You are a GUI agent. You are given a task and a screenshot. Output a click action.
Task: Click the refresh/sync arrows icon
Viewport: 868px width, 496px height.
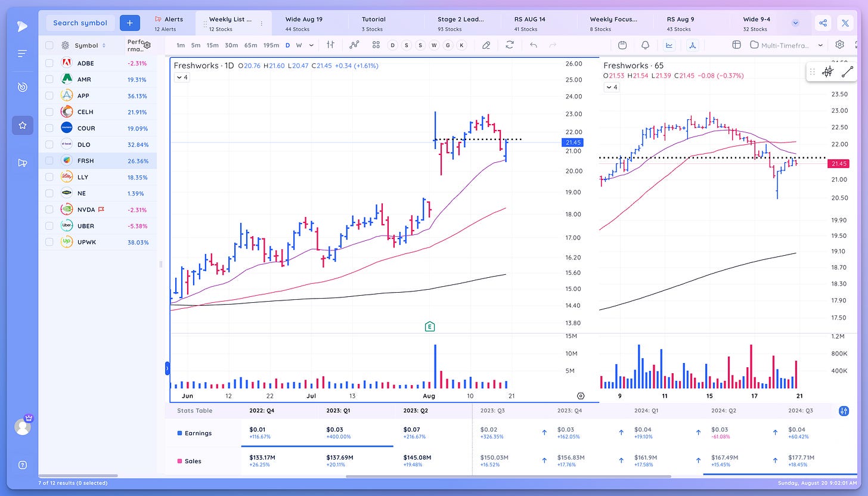point(510,45)
